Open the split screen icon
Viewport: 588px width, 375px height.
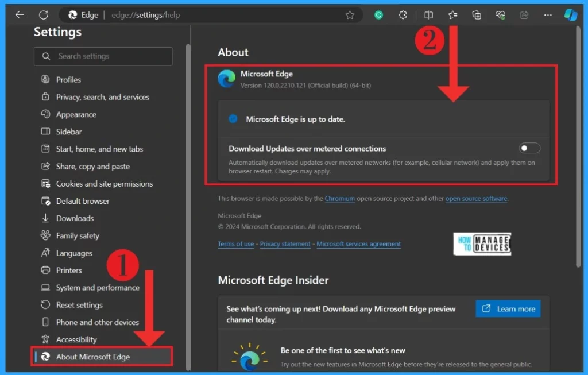click(x=428, y=15)
